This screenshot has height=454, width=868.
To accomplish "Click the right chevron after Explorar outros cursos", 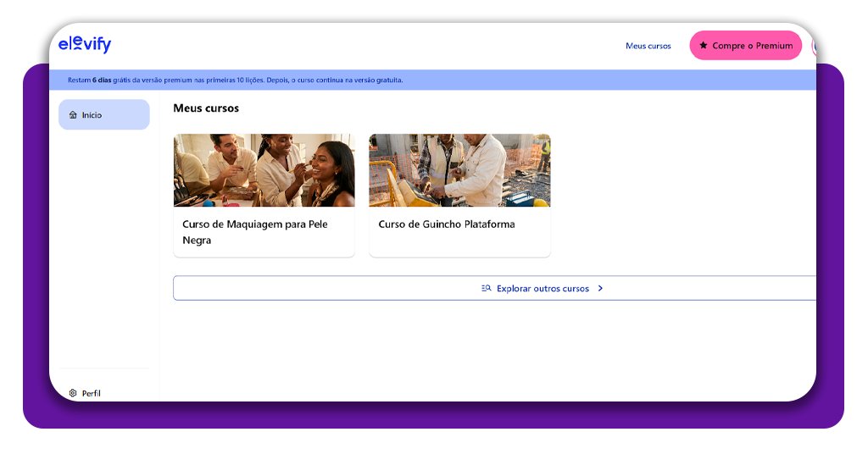I will (600, 288).
